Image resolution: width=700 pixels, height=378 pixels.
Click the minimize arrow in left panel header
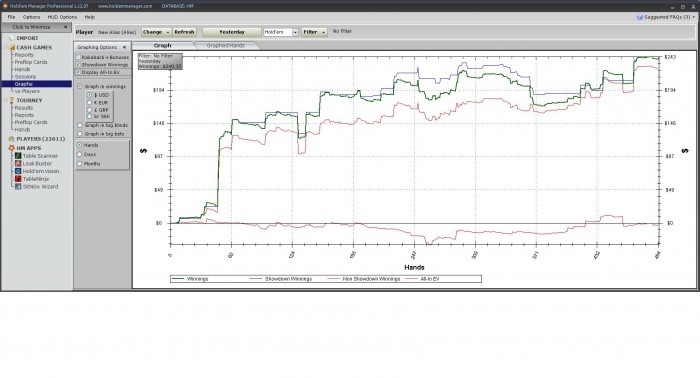point(65,27)
